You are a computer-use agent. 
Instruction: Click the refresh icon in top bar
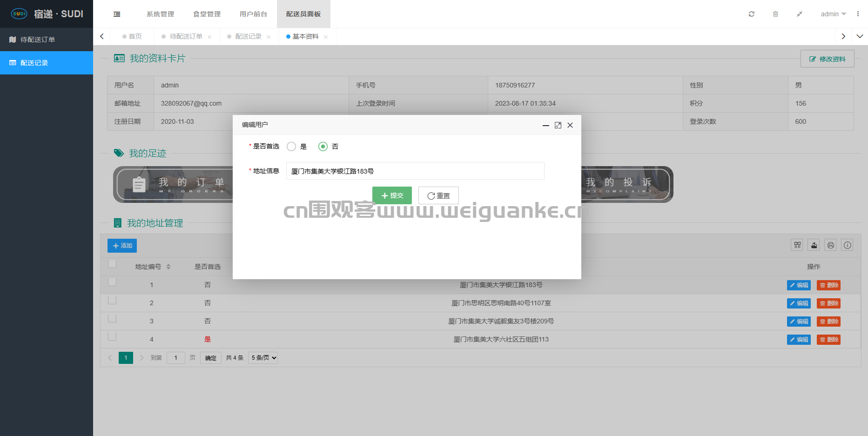point(751,14)
